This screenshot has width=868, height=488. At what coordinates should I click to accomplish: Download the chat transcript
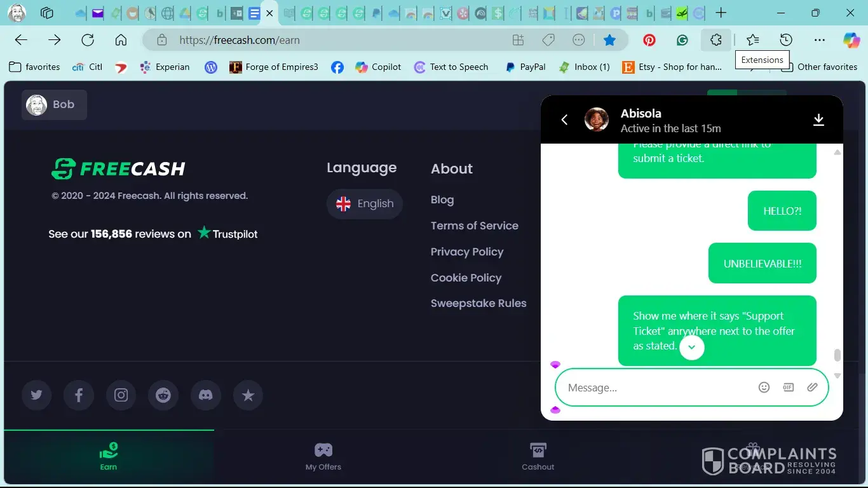point(818,119)
